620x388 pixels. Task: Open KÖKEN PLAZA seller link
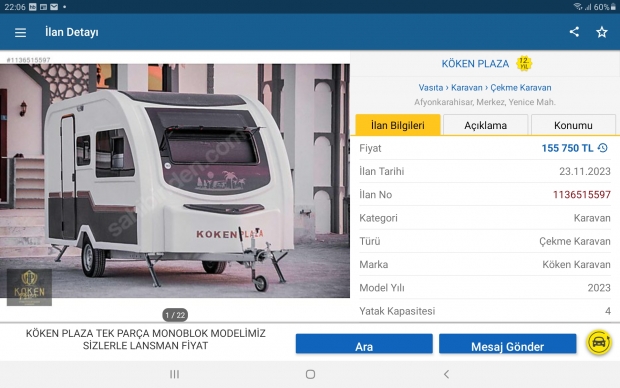coord(475,64)
